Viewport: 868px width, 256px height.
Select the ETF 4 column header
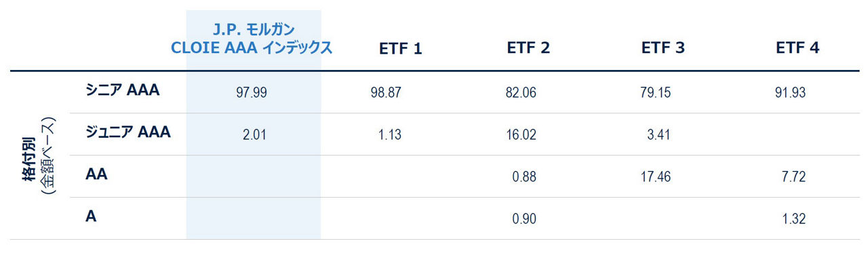point(797,48)
